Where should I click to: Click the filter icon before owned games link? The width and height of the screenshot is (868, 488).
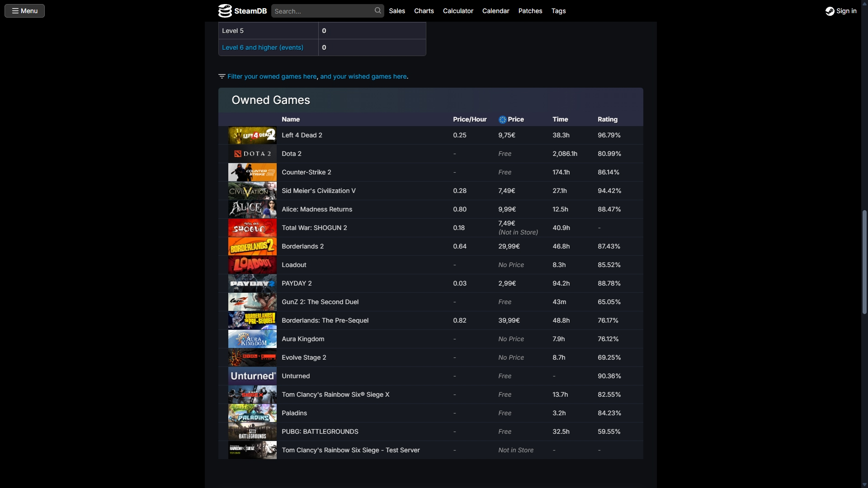[222, 76]
